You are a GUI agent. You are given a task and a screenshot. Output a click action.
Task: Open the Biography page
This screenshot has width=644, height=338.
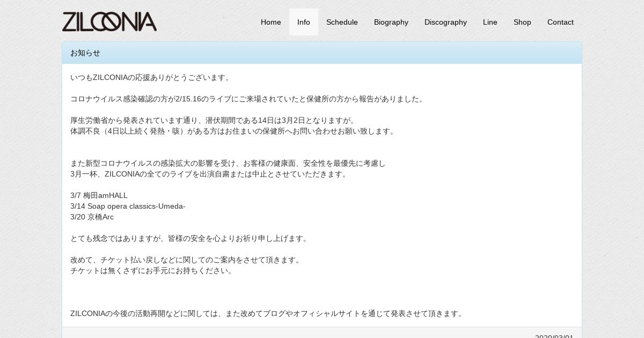click(x=391, y=22)
